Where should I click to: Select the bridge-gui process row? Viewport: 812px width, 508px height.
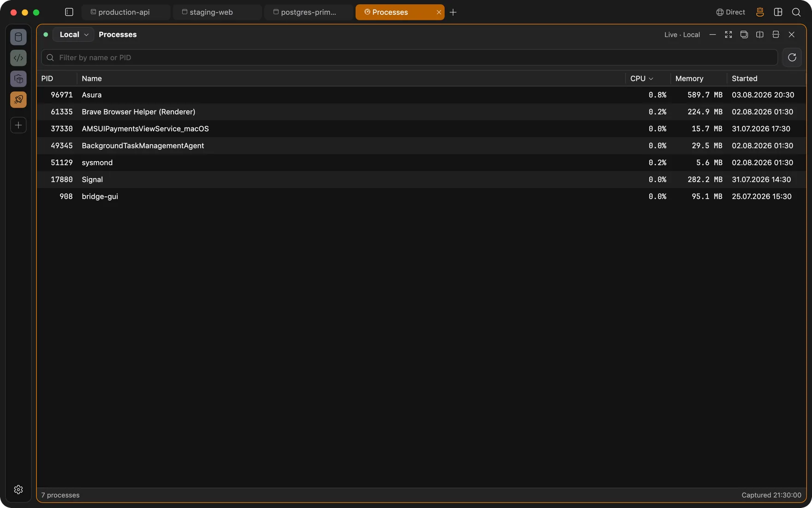tap(421, 196)
